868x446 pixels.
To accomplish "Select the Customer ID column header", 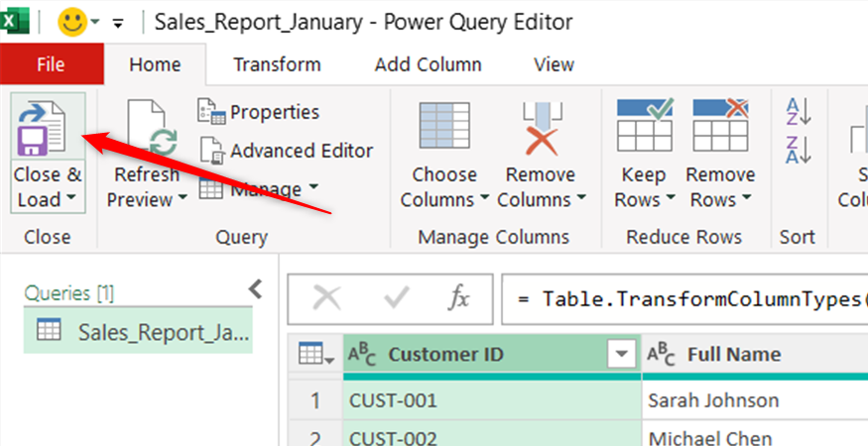I will [x=492, y=354].
